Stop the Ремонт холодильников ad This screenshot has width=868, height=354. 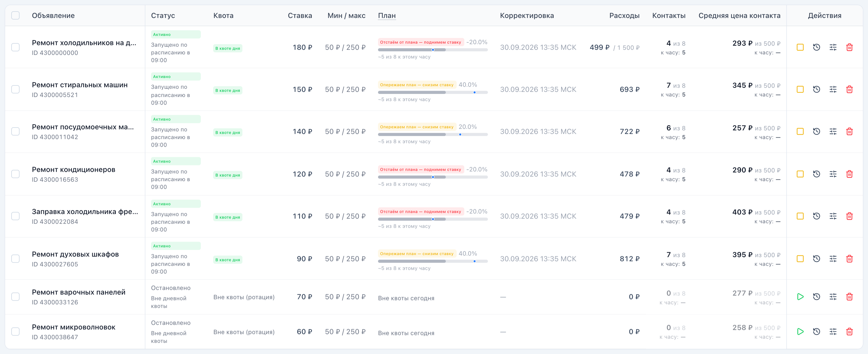pos(800,47)
